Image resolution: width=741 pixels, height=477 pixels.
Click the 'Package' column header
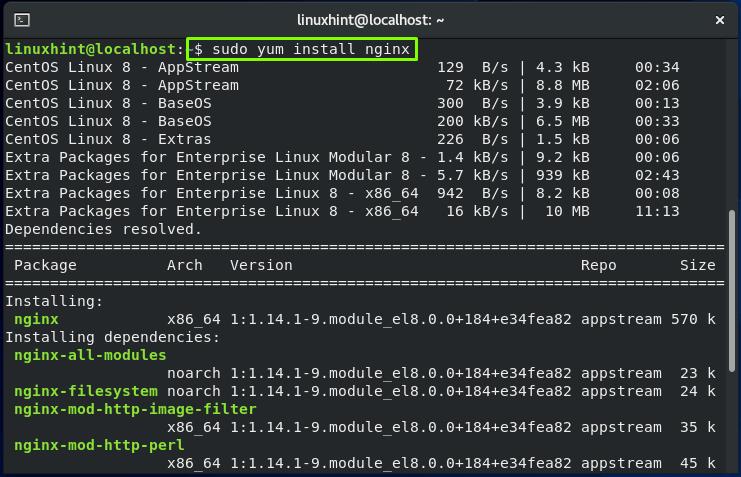coord(45,265)
